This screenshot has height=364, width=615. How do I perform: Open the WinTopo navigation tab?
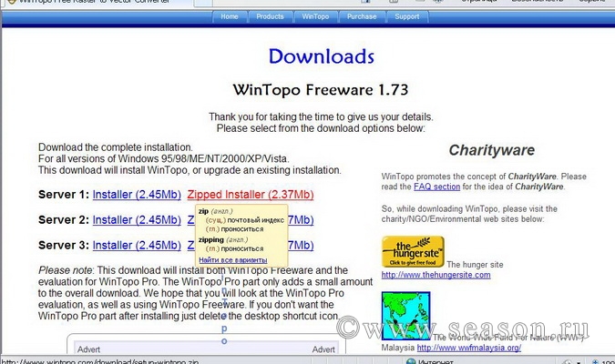coord(315,17)
